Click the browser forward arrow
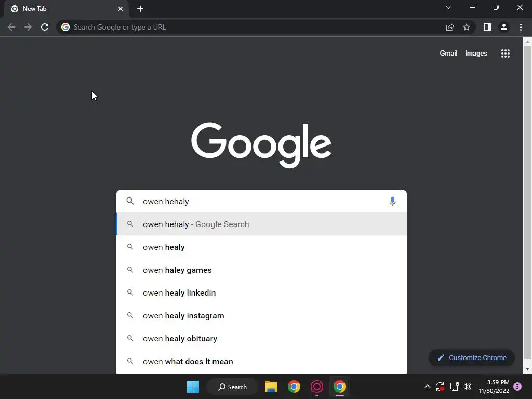Image resolution: width=532 pixels, height=399 pixels. click(x=28, y=27)
